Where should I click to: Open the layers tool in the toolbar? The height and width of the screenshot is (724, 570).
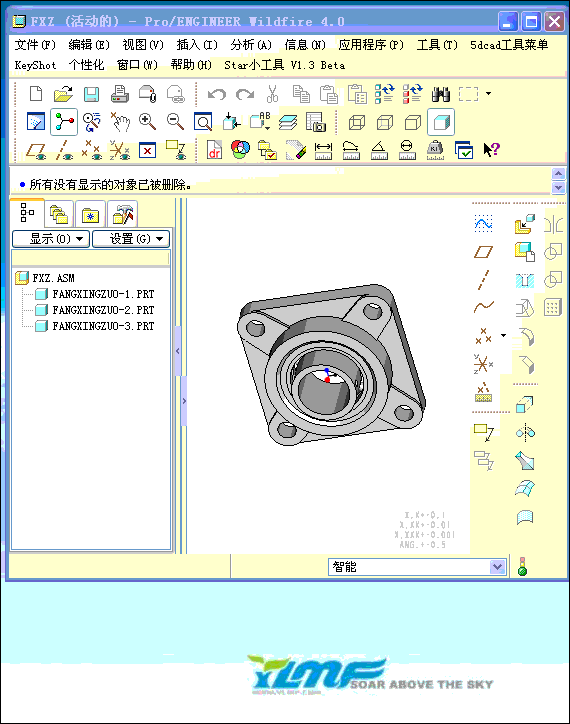pyautogui.click(x=288, y=122)
